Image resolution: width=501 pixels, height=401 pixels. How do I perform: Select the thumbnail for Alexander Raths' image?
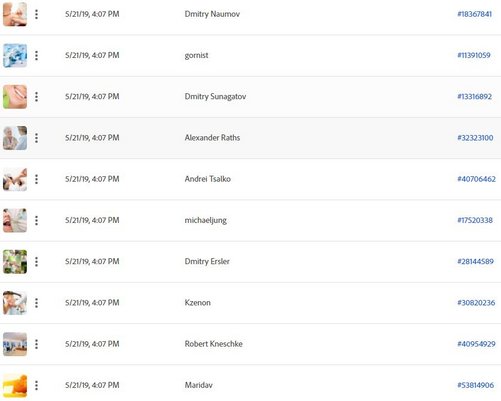pos(15,138)
